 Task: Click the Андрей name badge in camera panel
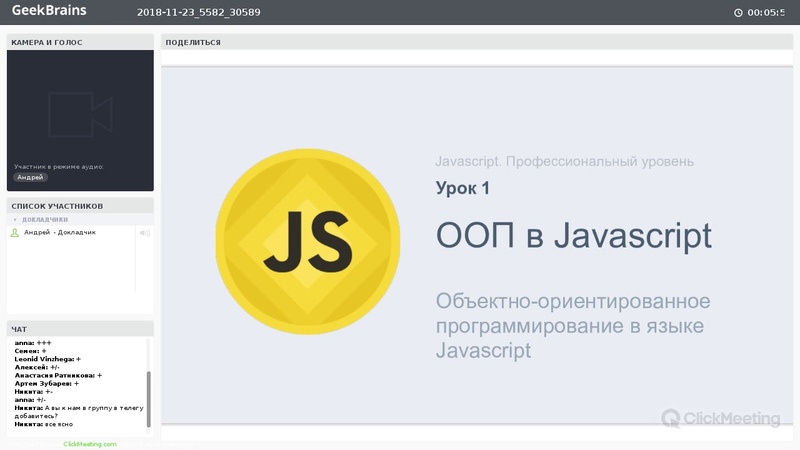31,177
